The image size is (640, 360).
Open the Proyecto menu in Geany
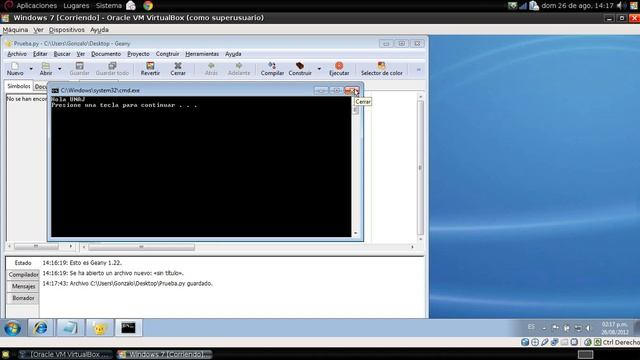click(x=138, y=54)
